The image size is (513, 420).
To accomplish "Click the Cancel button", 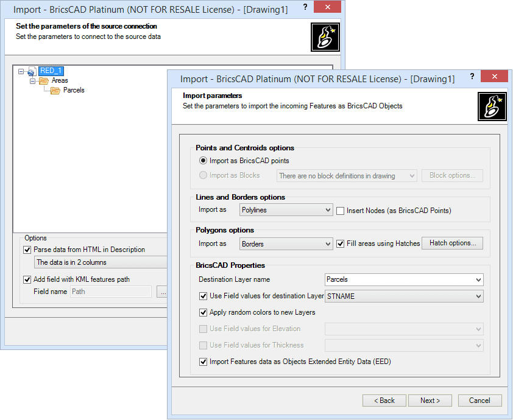I will 479,401.
